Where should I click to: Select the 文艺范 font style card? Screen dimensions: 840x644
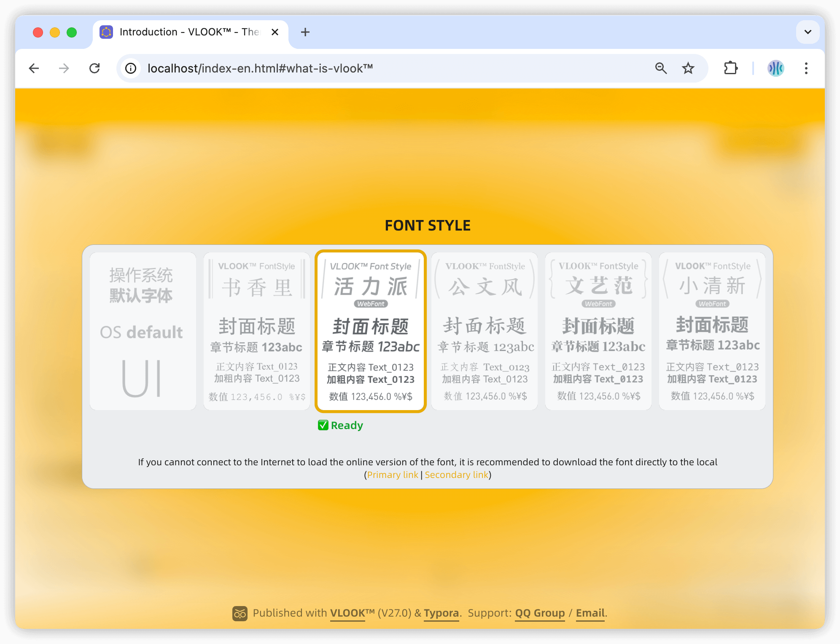598,331
